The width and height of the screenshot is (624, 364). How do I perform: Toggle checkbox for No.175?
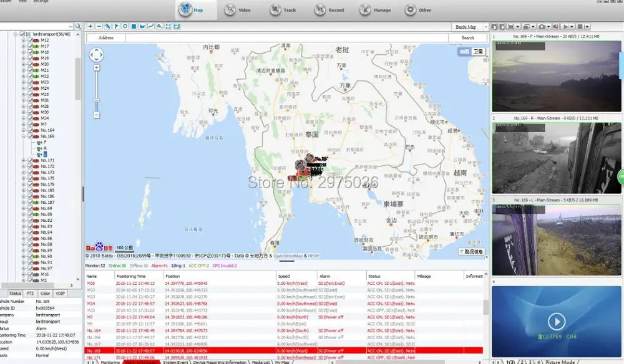pyautogui.click(x=30, y=178)
